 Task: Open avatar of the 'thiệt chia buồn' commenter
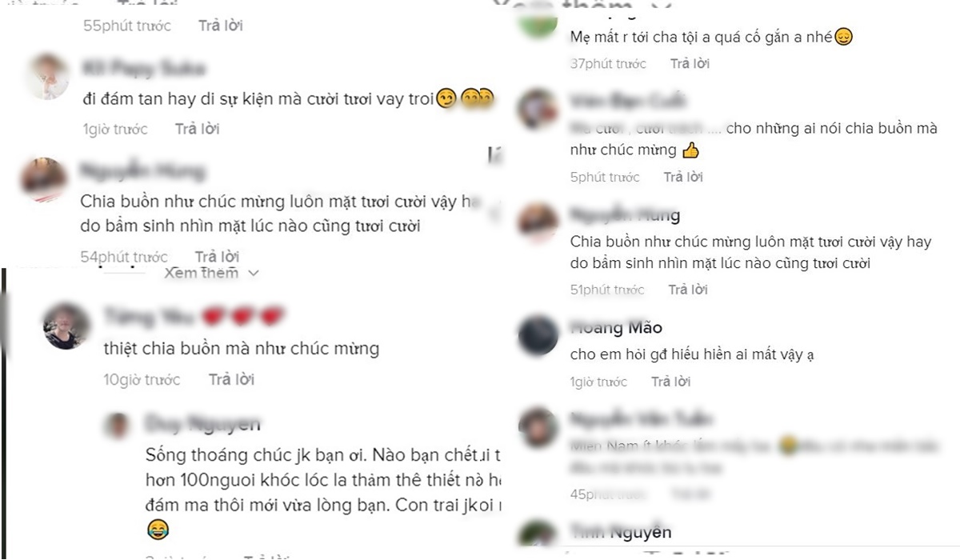pos(67,326)
